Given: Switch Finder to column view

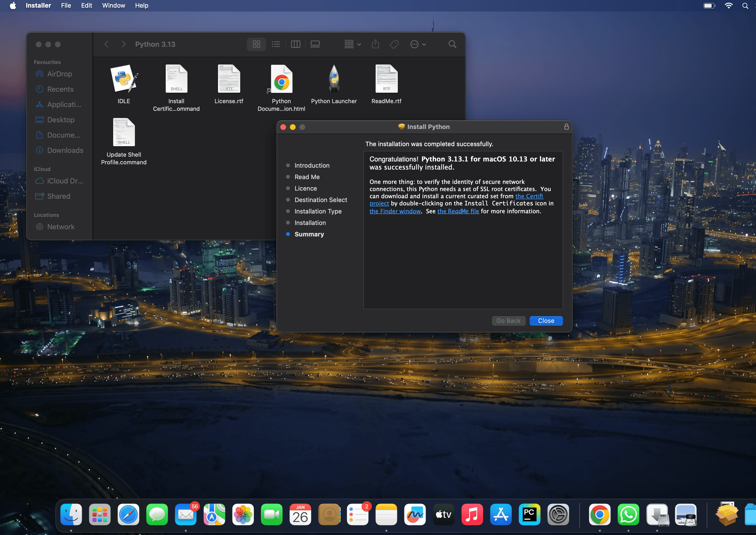Looking at the screenshot, I should (x=295, y=44).
